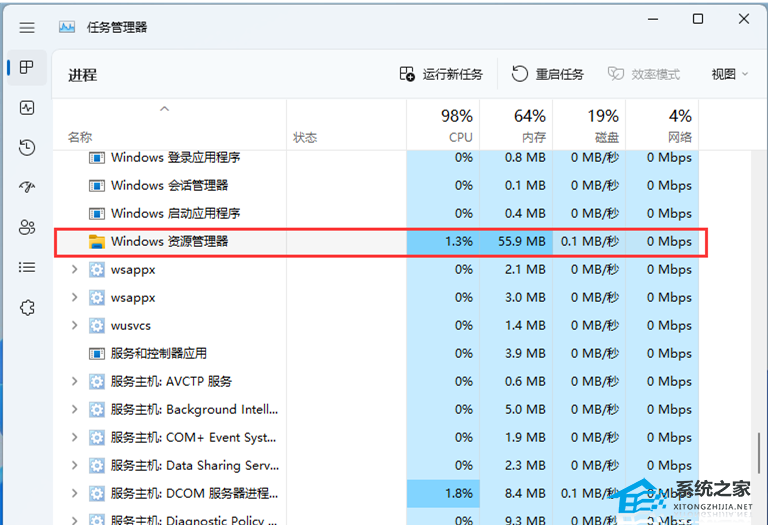
Task: Sort by CPU column header
Action: pos(443,125)
